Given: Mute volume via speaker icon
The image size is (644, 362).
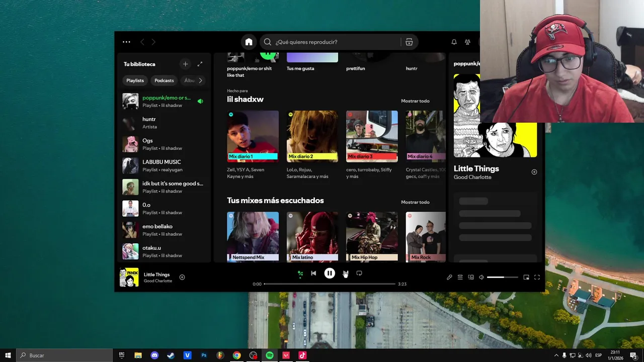Looking at the screenshot, I should point(481,277).
